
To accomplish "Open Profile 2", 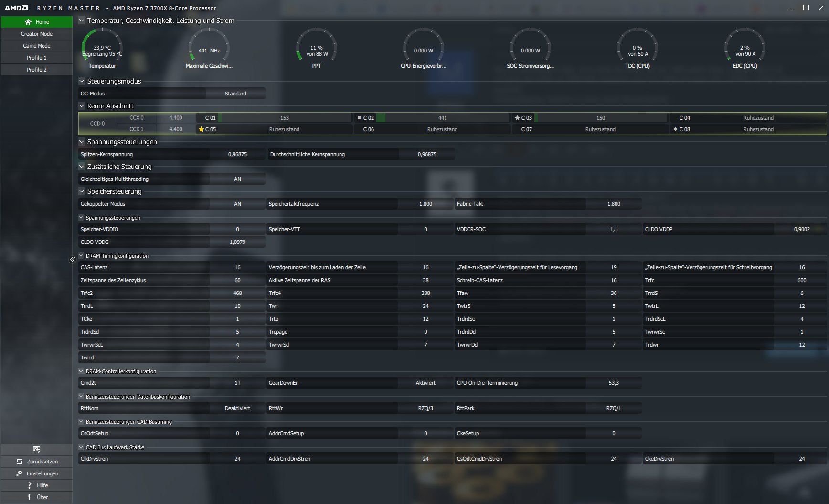I will coord(37,70).
